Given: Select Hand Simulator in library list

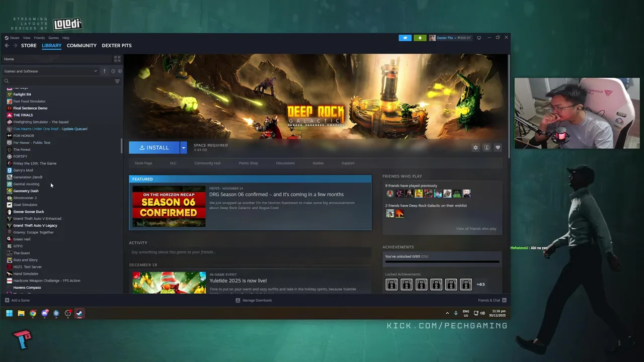Looking at the screenshot, I should tap(26, 274).
